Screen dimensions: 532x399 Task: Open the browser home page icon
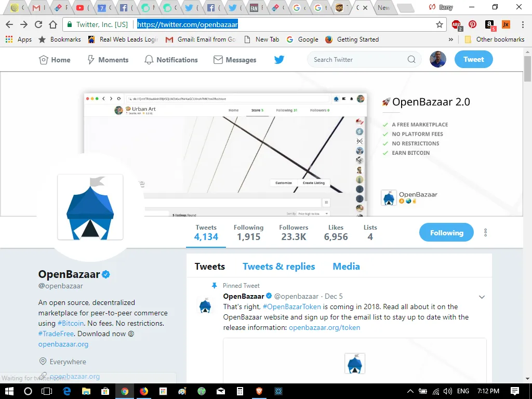coord(53,24)
